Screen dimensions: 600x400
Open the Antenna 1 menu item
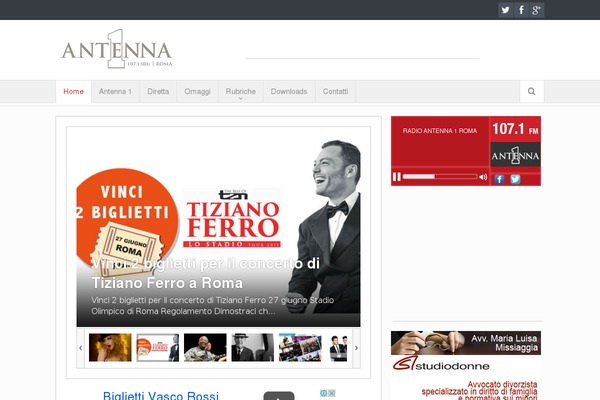click(x=115, y=91)
